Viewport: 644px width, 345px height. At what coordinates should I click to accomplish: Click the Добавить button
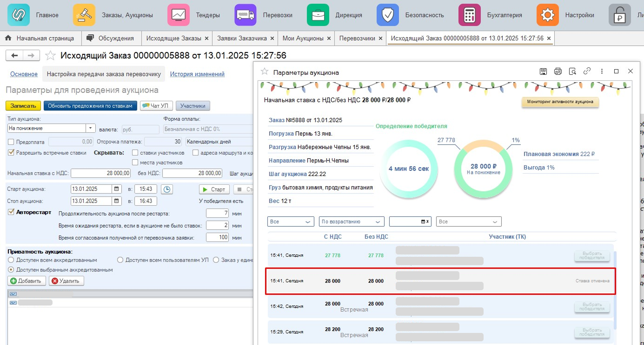click(27, 280)
